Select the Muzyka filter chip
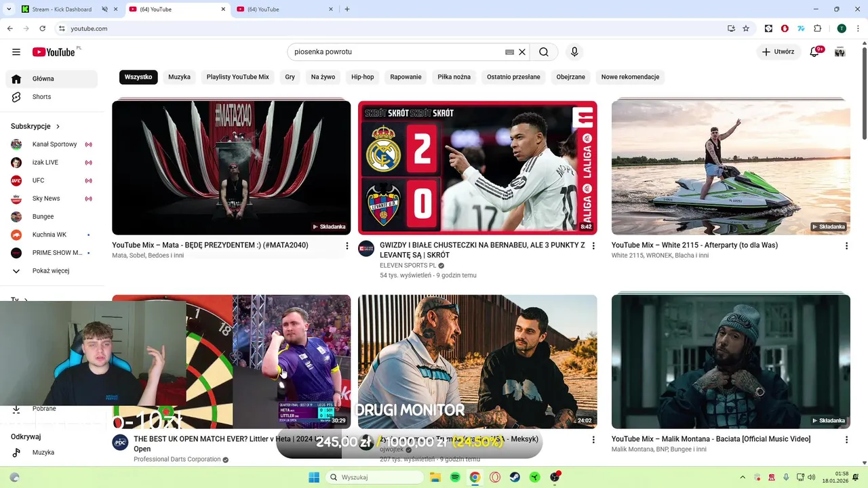Image resolution: width=868 pixels, height=488 pixels. pos(179,77)
